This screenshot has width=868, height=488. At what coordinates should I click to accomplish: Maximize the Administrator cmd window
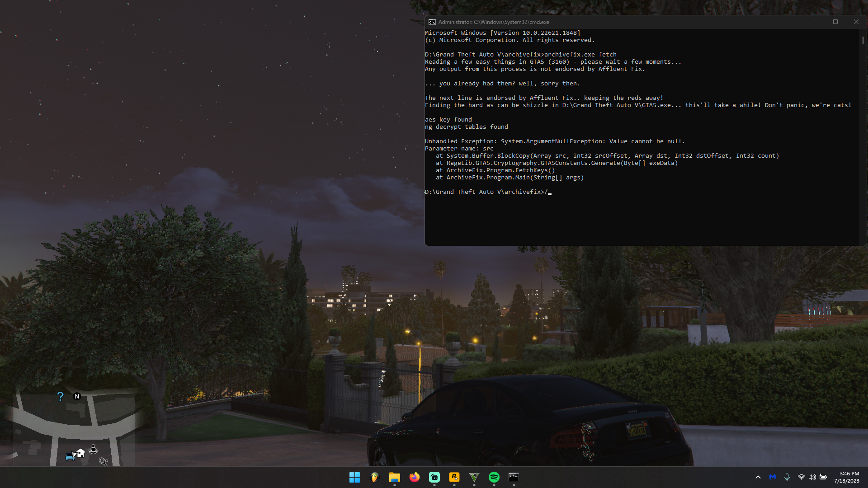tap(835, 21)
